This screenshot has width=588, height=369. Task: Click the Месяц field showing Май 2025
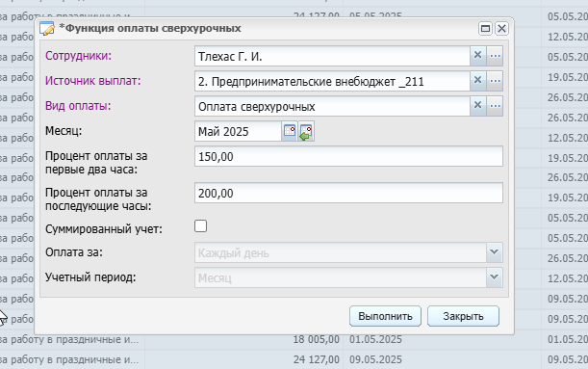(x=238, y=131)
